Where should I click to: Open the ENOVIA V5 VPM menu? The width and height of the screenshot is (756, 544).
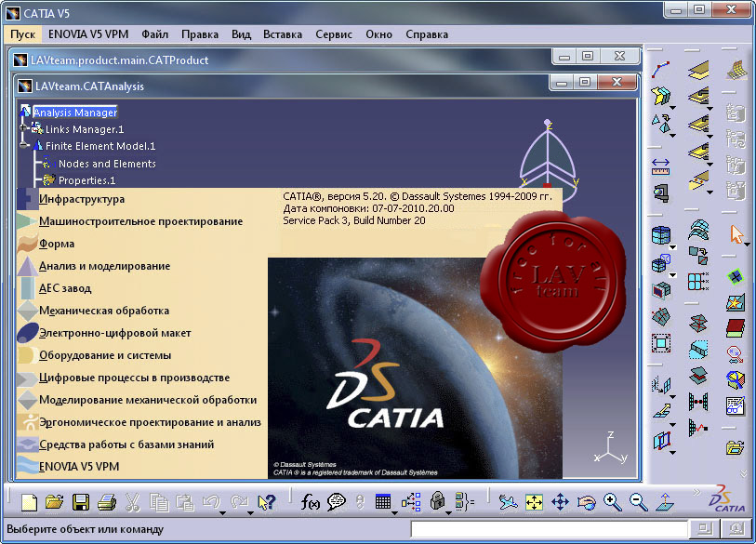point(88,34)
